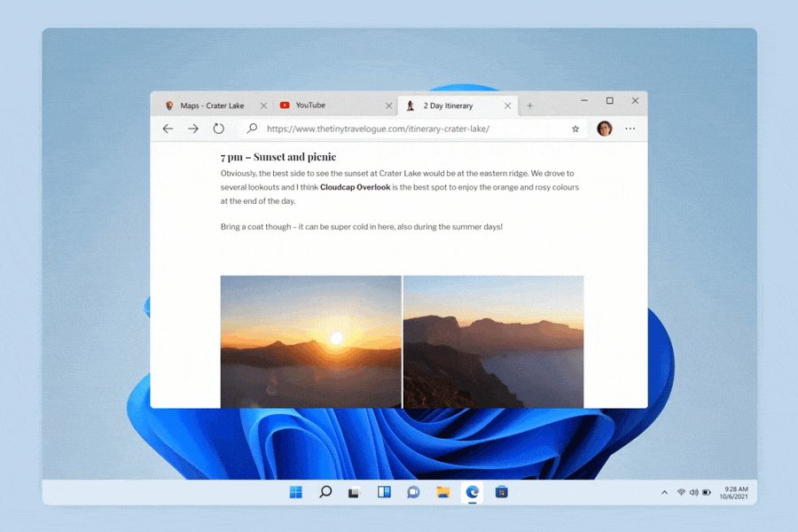Open the Microsoft Store
This screenshot has height=532, width=798.
tap(502, 491)
